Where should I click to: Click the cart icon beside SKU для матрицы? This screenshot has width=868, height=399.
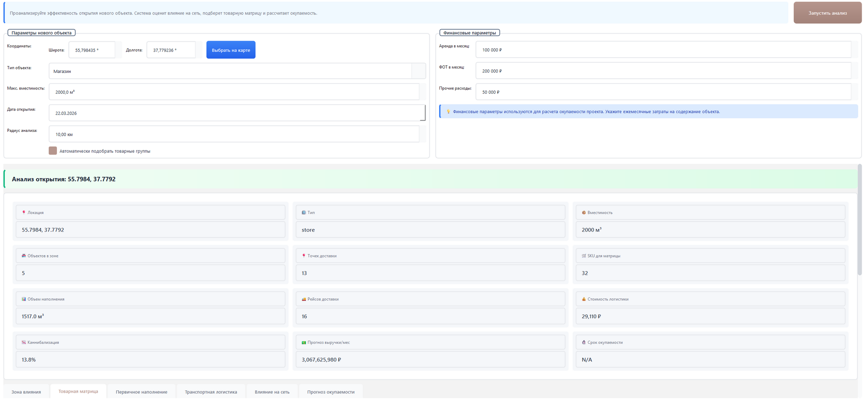click(x=584, y=256)
